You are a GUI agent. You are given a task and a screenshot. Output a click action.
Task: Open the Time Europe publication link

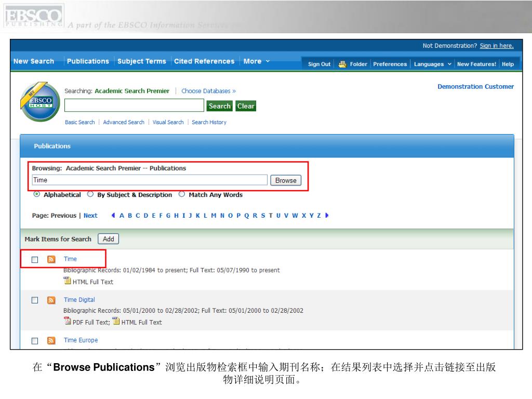(x=81, y=340)
